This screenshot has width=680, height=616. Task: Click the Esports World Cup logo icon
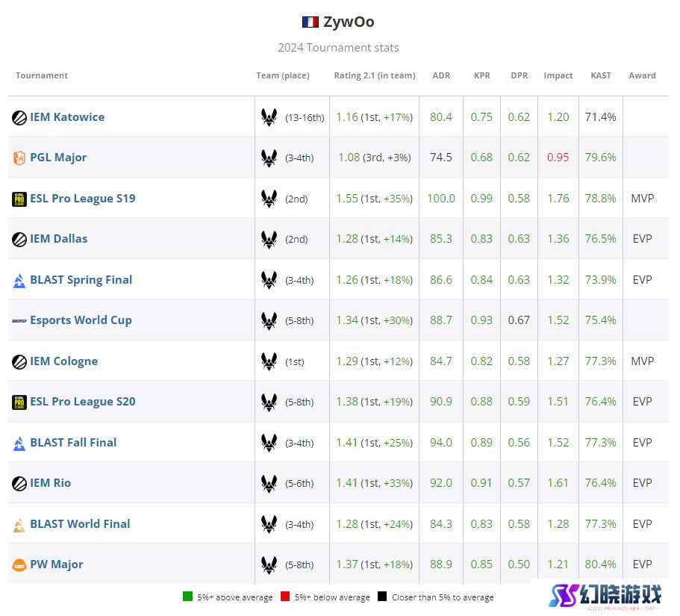click(x=19, y=321)
